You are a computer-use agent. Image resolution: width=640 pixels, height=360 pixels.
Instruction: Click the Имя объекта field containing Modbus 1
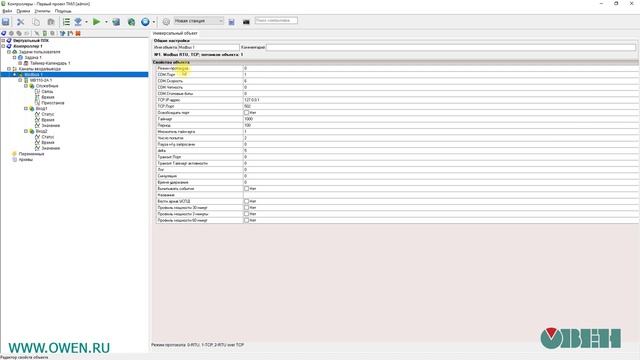209,47
